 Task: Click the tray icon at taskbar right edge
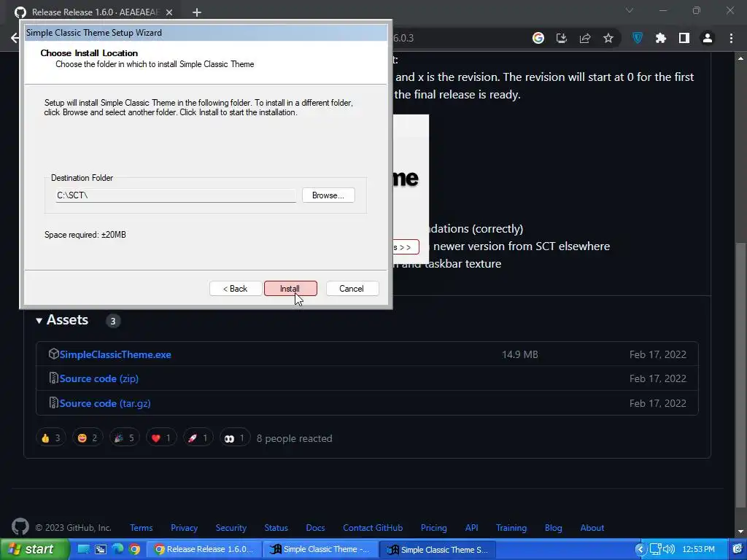pyautogui.click(x=738, y=549)
